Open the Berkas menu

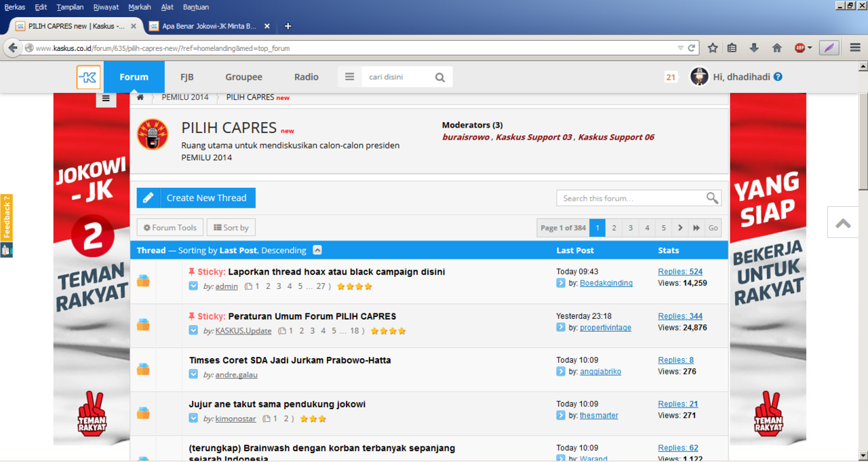click(14, 7)
